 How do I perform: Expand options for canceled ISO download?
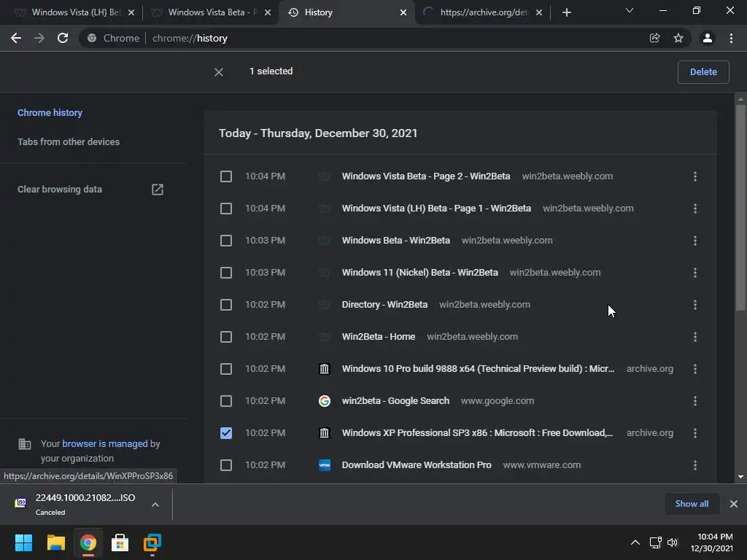[x=155, y=505]
